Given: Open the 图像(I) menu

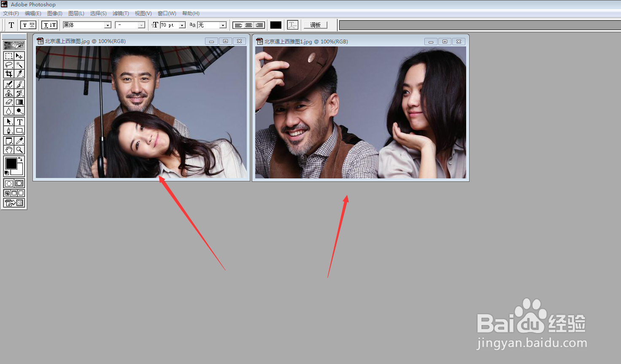Looking at the screenshot, I should click(55, 13).
